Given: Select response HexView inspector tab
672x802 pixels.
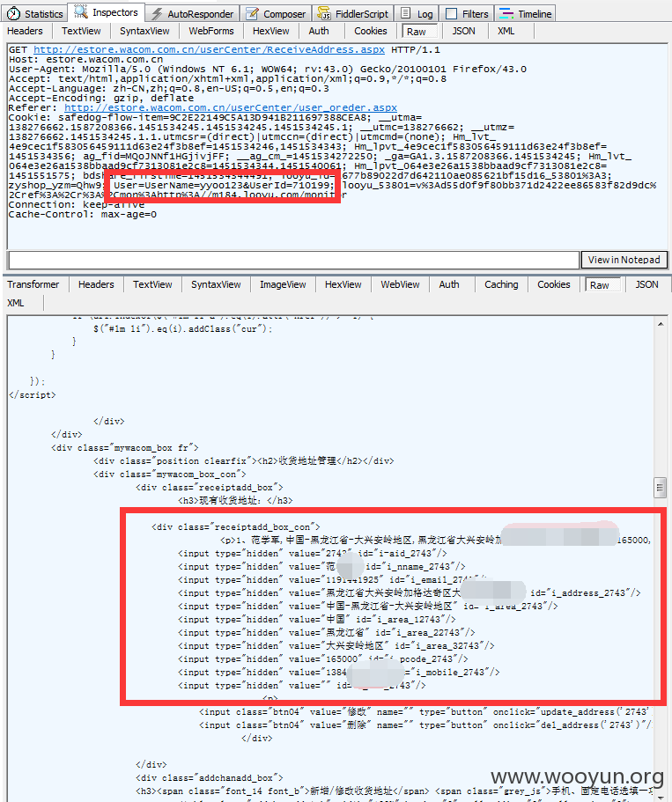Looking at the screenshot, I should 343,285.
